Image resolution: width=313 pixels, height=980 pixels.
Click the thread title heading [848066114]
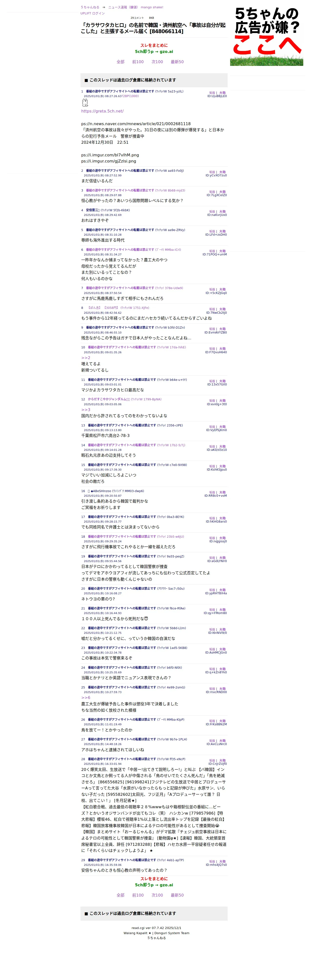click(x=153, y=28)
